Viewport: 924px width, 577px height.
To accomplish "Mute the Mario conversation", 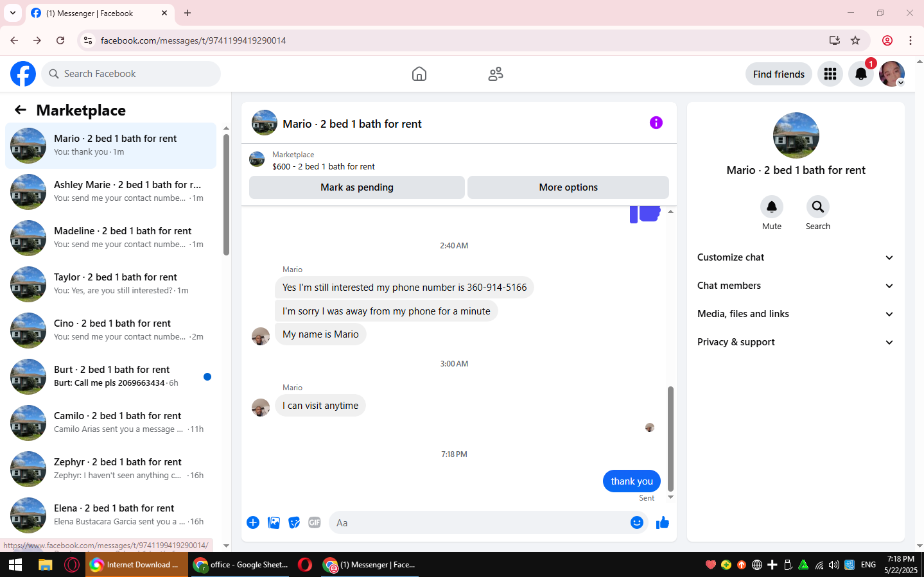I will click(772, 207).
